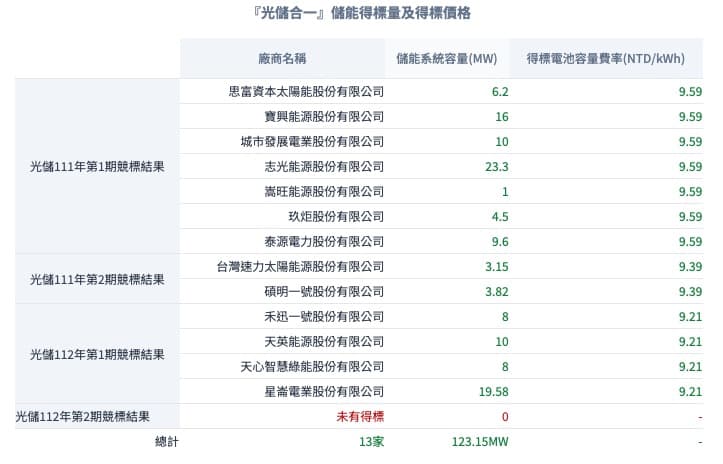Click the 16 capacity value for 寶興能源

(502, 116)
